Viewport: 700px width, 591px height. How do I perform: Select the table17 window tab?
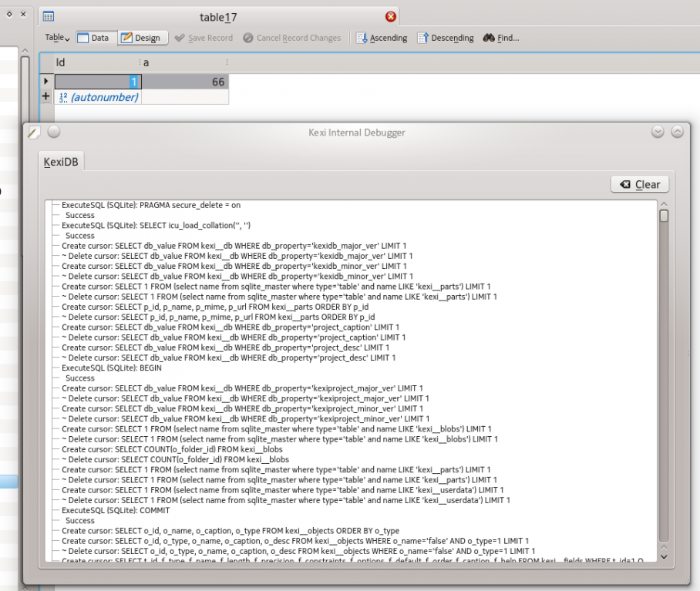[219, 16]
